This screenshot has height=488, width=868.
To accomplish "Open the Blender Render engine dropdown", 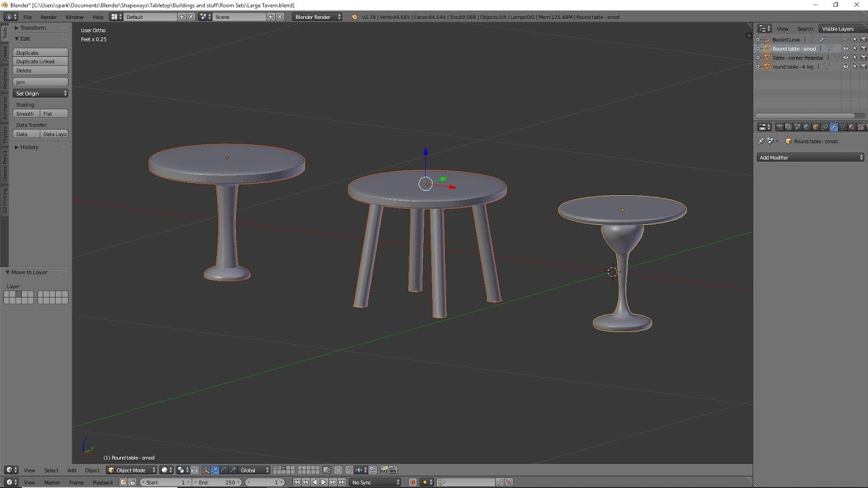I will point(317,16).
